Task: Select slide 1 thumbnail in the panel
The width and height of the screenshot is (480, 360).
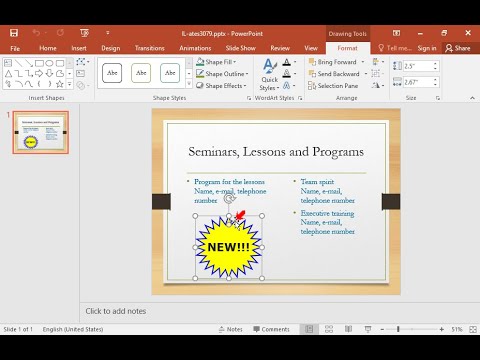Action: point(41,132)
